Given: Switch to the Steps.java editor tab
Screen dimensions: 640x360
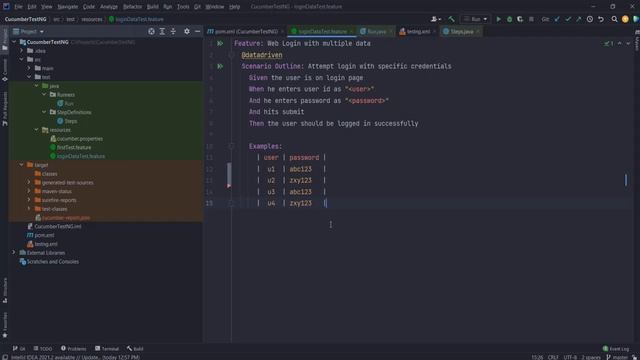Looking at the screenshot, I should pyautogui.click(x=461, y=31).
